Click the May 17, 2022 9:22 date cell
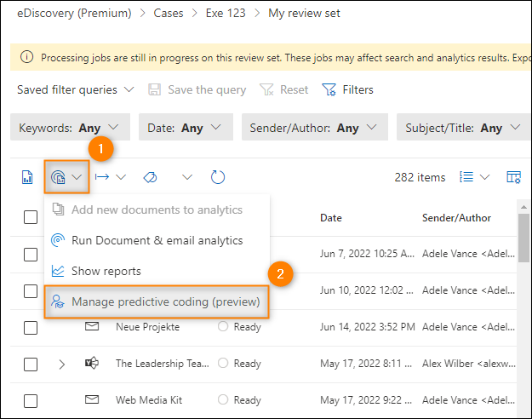532x419 pixels. click(x=366, y=400)
